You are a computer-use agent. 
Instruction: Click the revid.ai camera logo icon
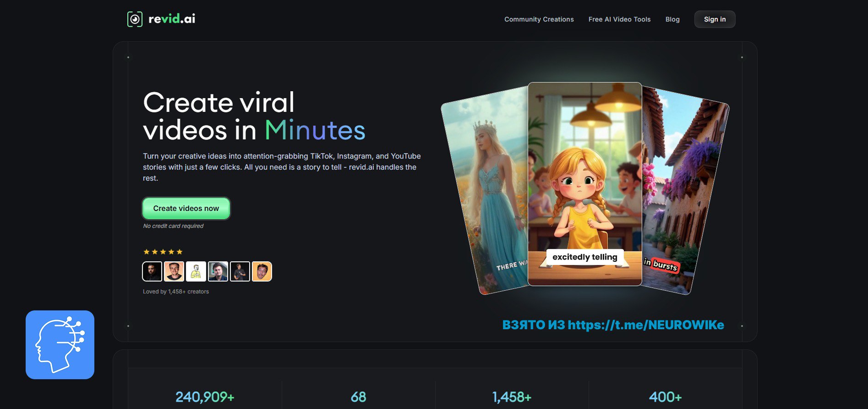(x=135, y=19)
